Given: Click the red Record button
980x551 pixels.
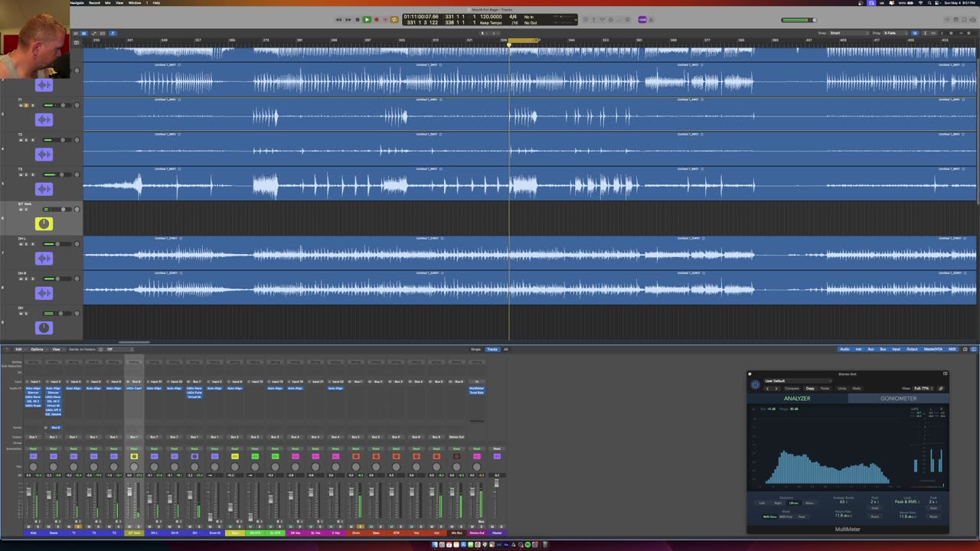Looking at the screenshot, I should click(x=376, y=19).
